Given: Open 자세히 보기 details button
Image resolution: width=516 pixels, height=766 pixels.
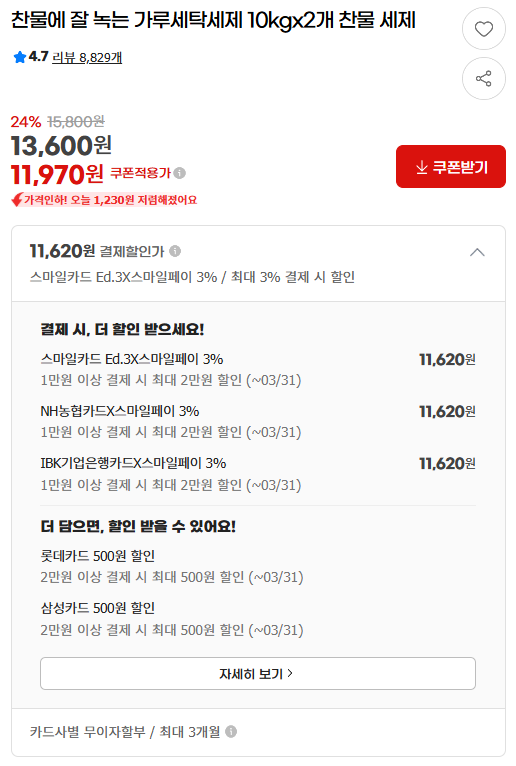Looking at the screenshot, I should [258, 674].
